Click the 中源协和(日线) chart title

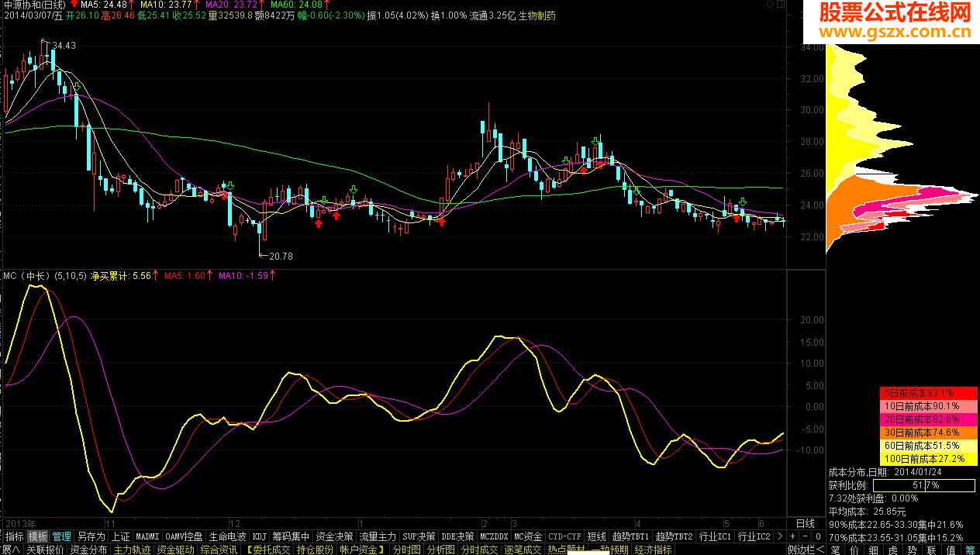[34, 5]
